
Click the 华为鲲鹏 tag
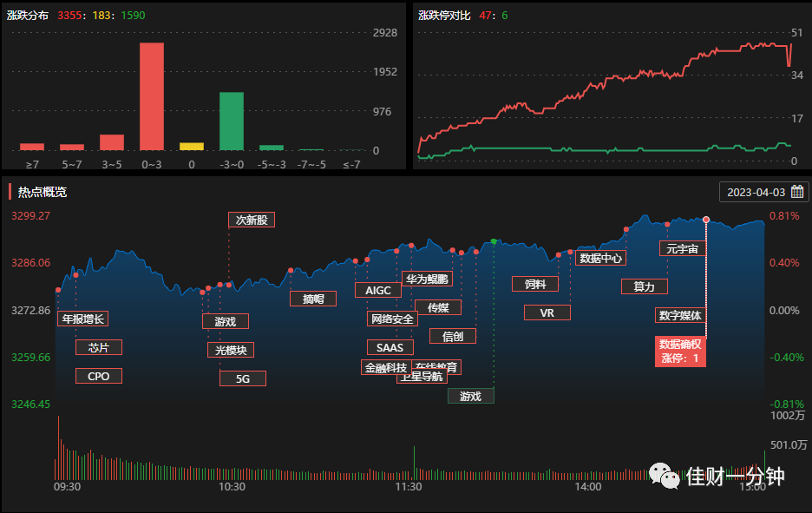(x=427, y=279)
